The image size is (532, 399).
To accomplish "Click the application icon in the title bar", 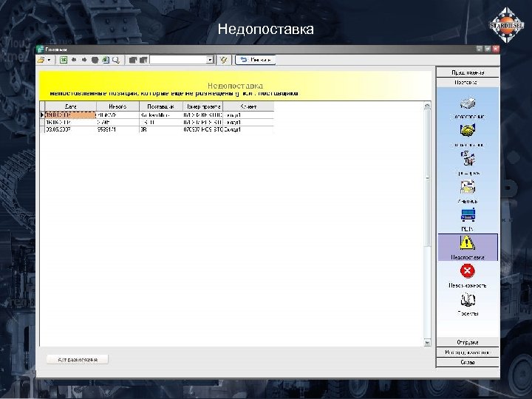I will pyautogui.click(x=40, y=50).
